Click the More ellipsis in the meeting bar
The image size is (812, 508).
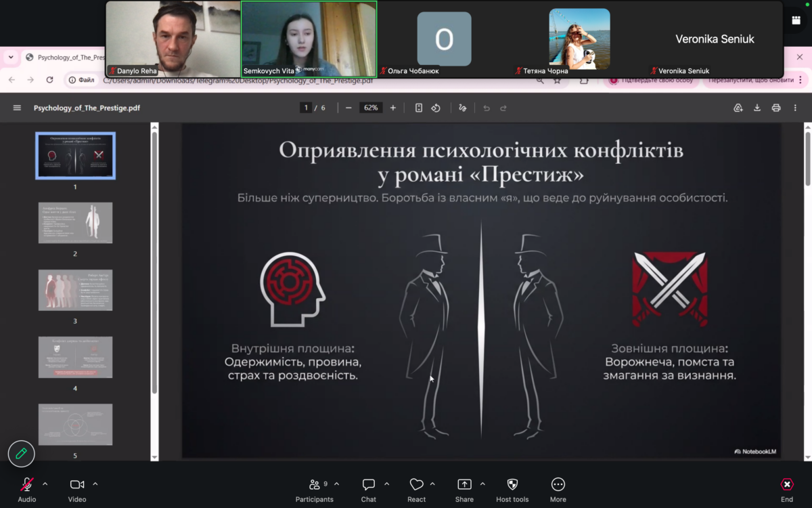tap(558, 485)
